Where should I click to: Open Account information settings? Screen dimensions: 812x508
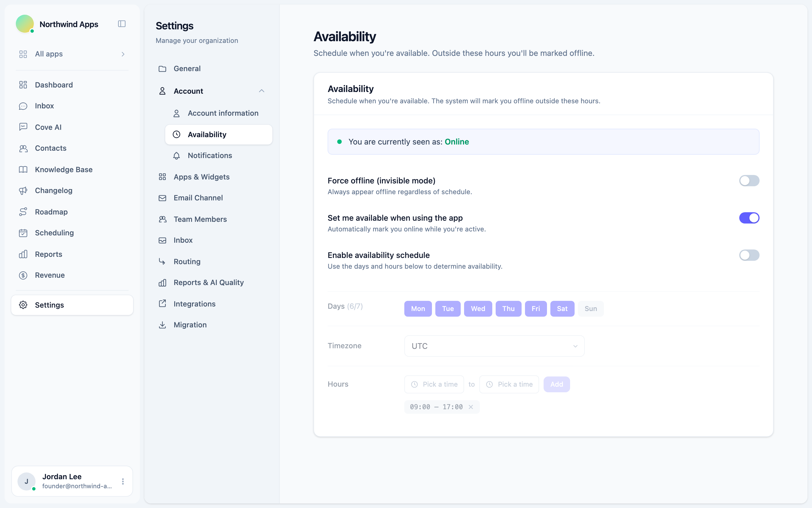[x=219, y=113]
